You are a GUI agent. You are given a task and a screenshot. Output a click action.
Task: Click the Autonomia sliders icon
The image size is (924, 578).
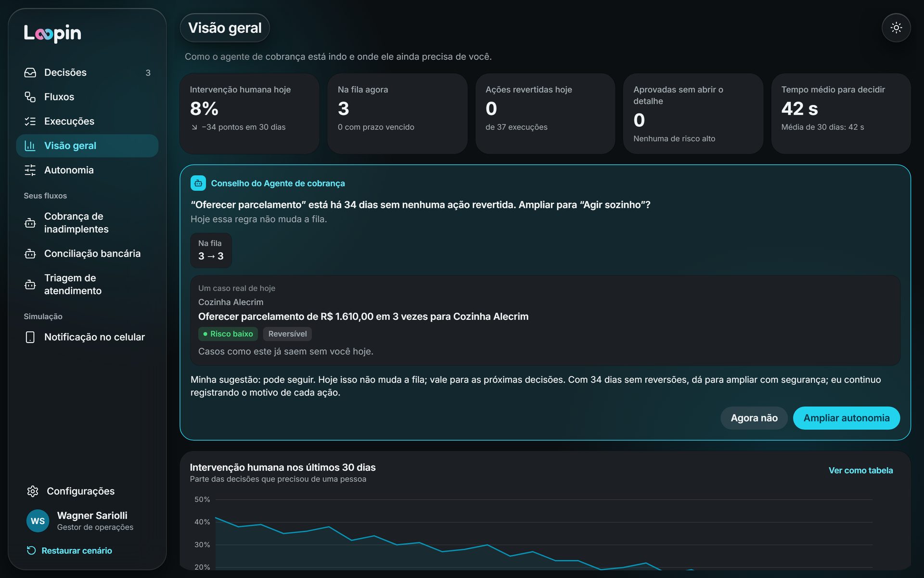click(30, 170)
